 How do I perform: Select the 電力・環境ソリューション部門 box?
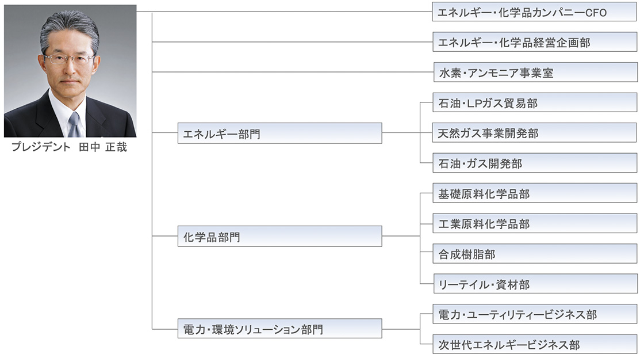point(279,329)
